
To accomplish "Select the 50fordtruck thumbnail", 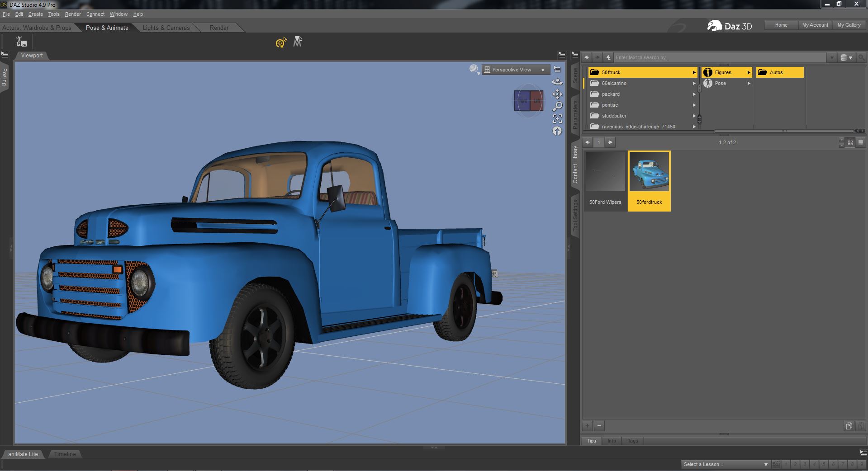I will click(x=649, y=180).
